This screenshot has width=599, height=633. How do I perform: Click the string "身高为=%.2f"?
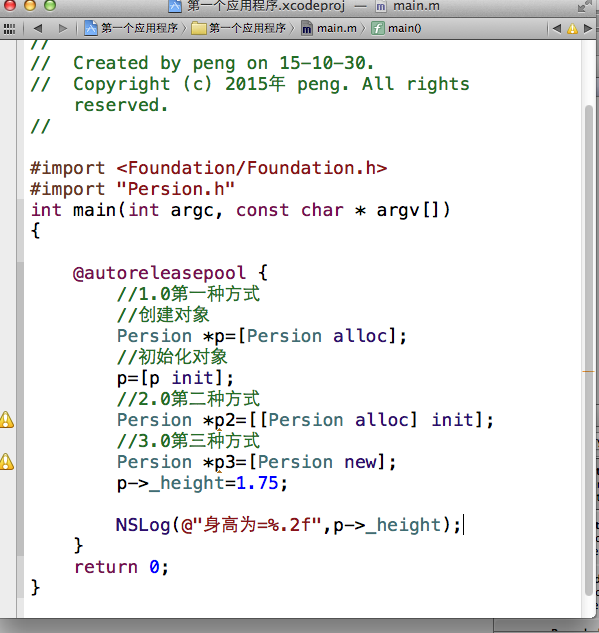click(x=256, y=525)
